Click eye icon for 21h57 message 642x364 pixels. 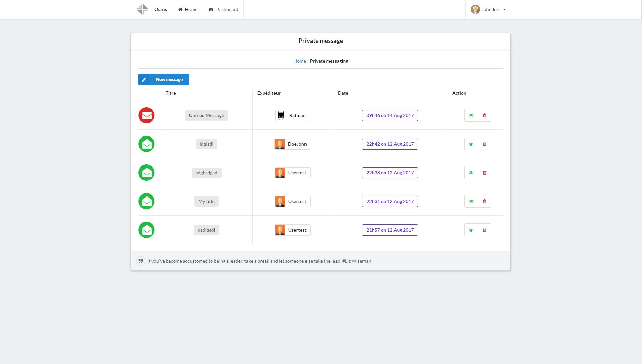pyautogui.click(x=471, y=230)
